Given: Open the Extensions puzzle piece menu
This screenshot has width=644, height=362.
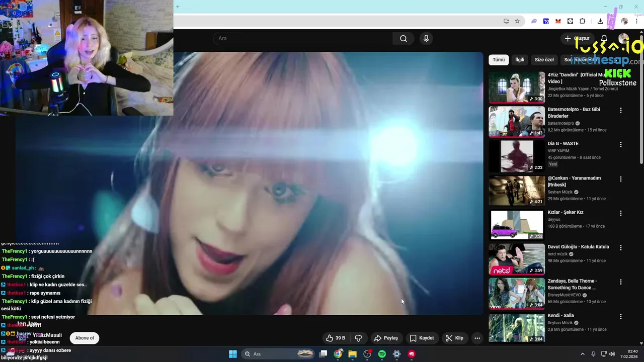Looking at the screenshot, I should coord(582,21).
